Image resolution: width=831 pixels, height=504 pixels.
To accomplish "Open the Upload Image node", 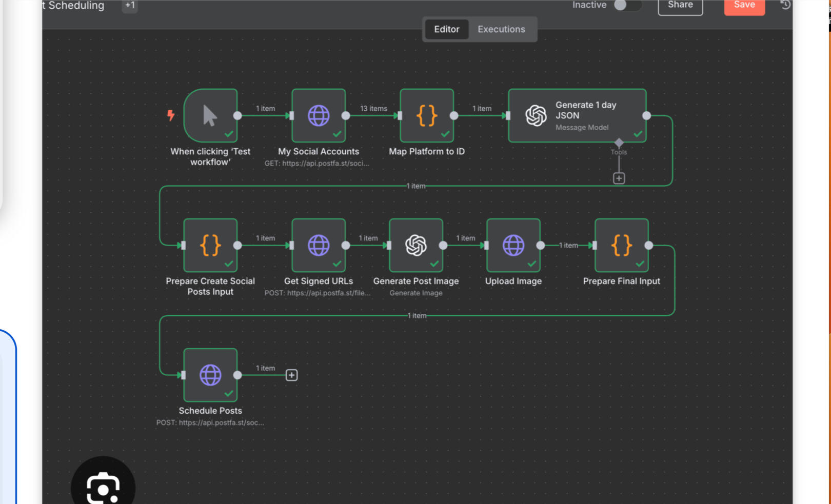I will point(513,245).
